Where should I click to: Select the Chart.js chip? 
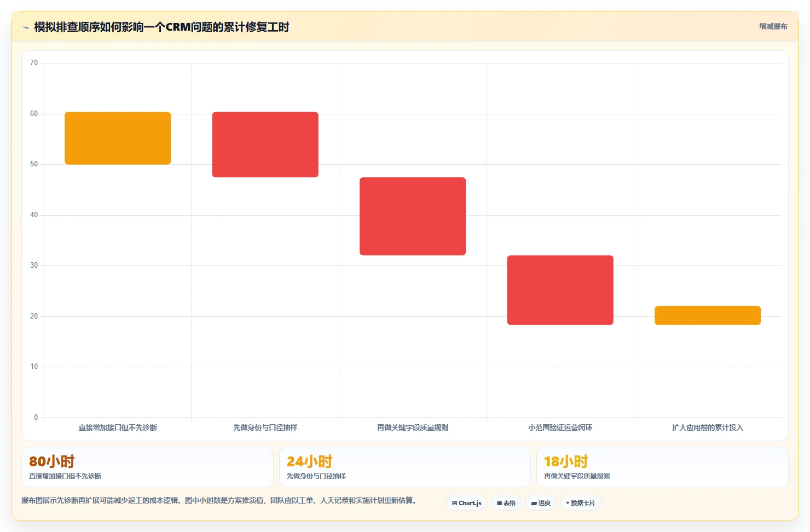tap(466, 503)
